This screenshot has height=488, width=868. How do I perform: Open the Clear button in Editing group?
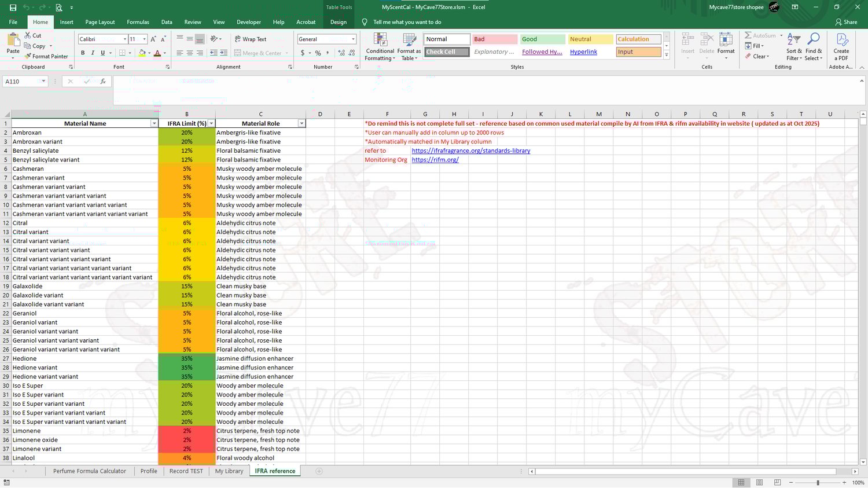click(x=757, y=56)
